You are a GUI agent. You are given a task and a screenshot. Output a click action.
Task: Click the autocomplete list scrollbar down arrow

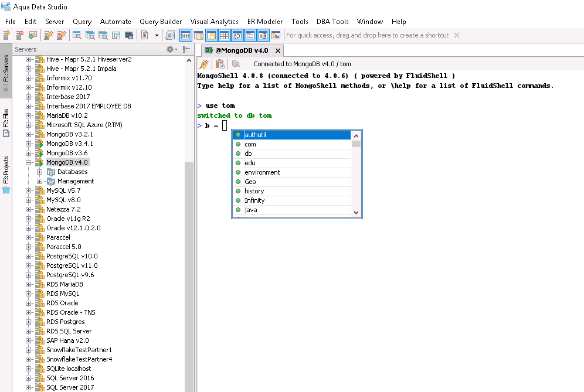tap(356, 212)
